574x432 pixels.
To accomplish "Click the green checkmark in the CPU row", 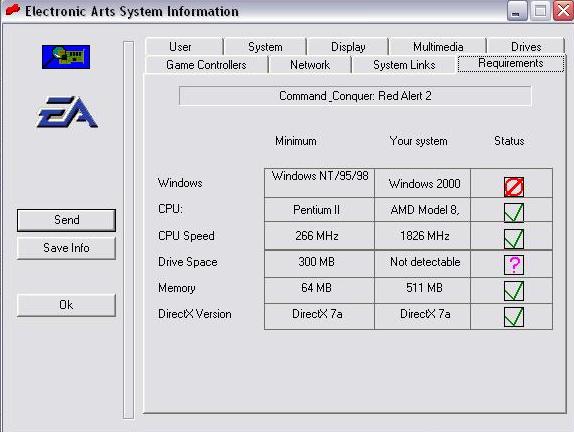I will coord(514,213).
